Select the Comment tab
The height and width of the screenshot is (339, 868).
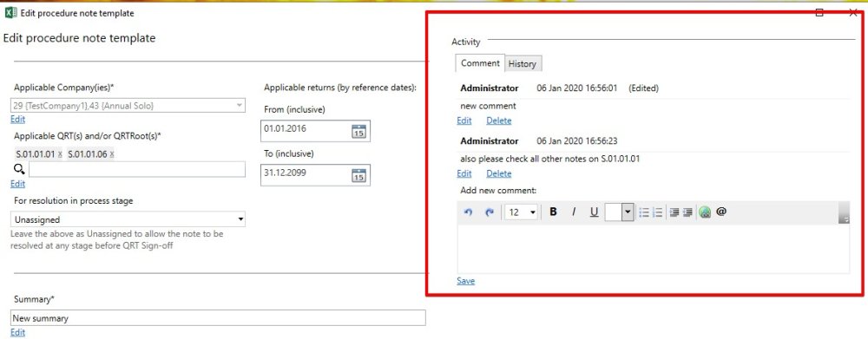480,63
